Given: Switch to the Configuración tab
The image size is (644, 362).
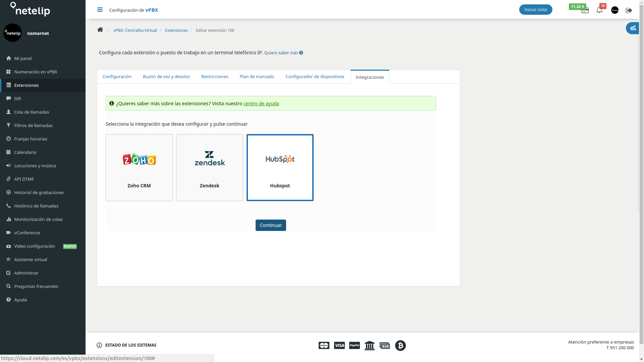Looking at the screenshot, I should point(117,76).
